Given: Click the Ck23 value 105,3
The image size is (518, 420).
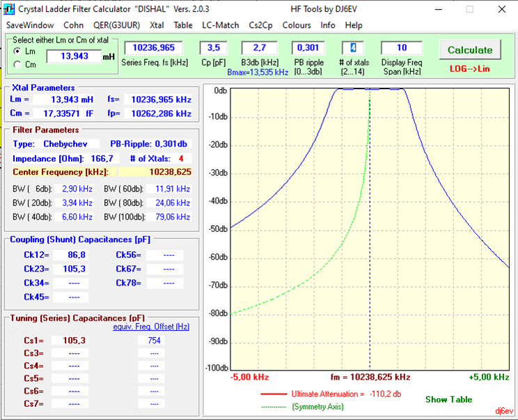Looking at the screenshot, I should click(x=71, y=269).
